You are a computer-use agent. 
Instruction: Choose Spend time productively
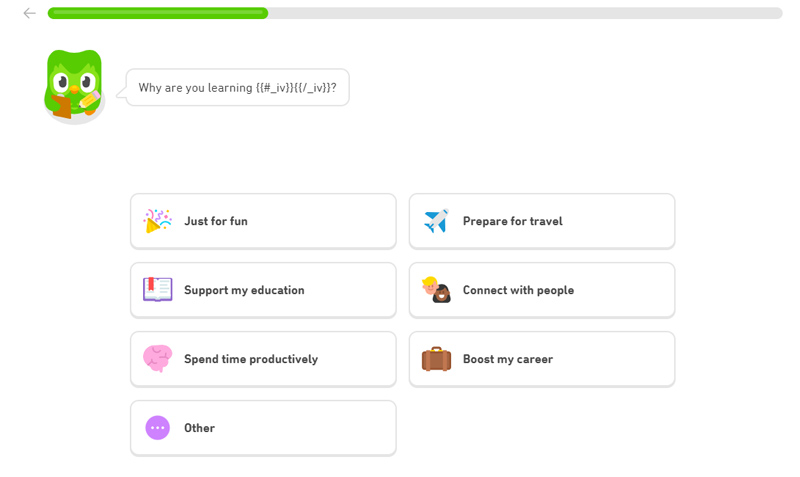(263, 359)
